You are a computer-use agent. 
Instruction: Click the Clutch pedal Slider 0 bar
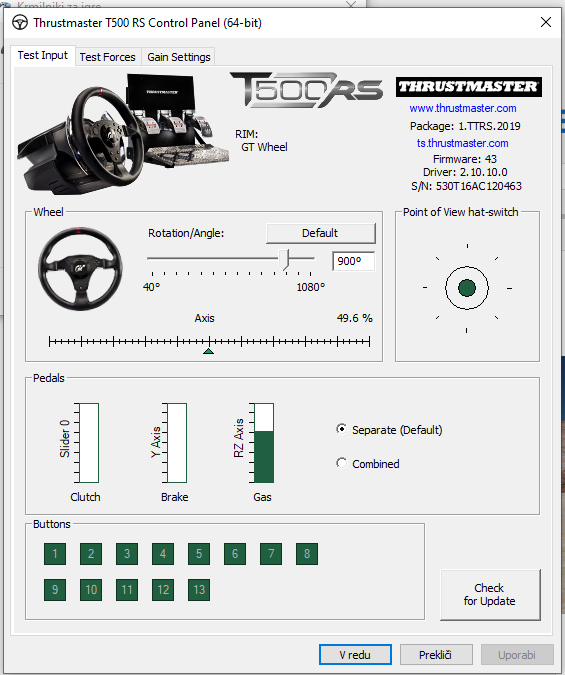89,443
